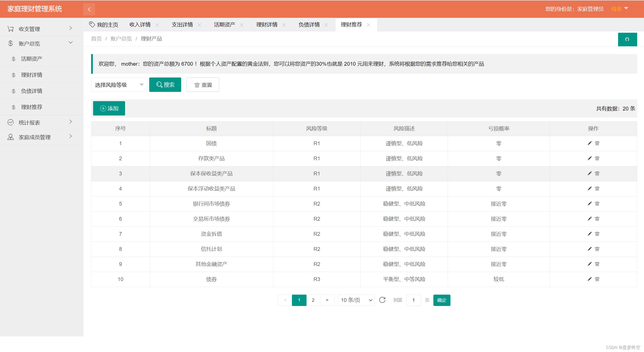Click edit pencil for 信托计划 row
Screen dimensions: 644x352
(x=589, y=249)
